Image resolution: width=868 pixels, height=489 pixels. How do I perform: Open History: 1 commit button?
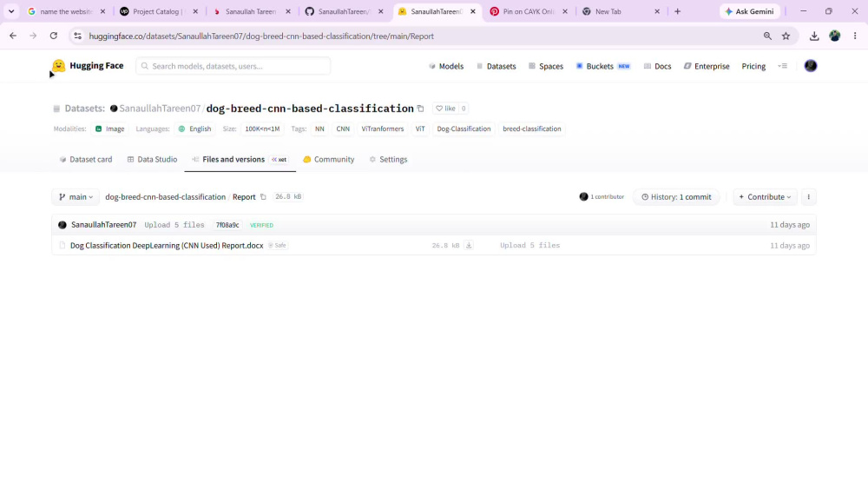[676, 196]
